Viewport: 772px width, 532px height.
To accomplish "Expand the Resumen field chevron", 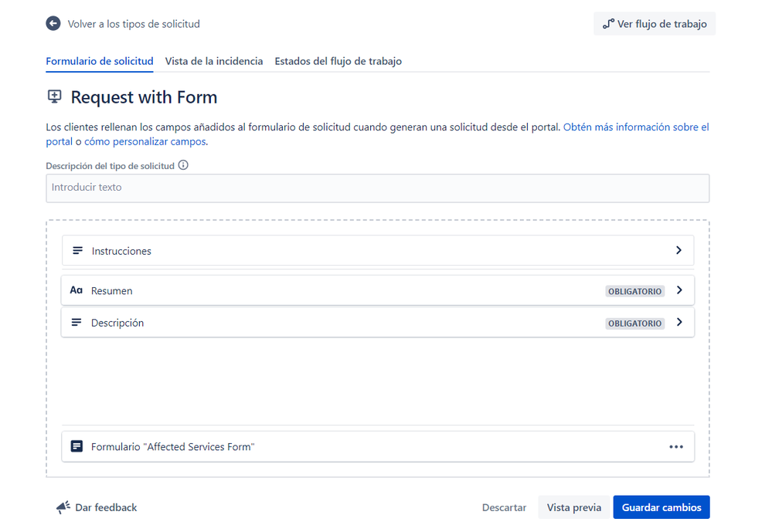I will [679, 291].
